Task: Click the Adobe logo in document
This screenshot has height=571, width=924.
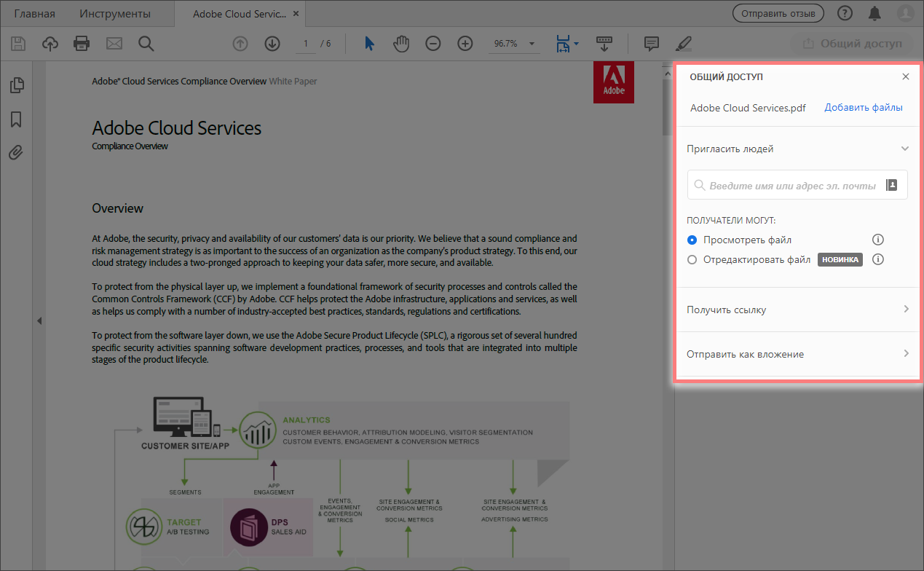Action: point(614,82)
